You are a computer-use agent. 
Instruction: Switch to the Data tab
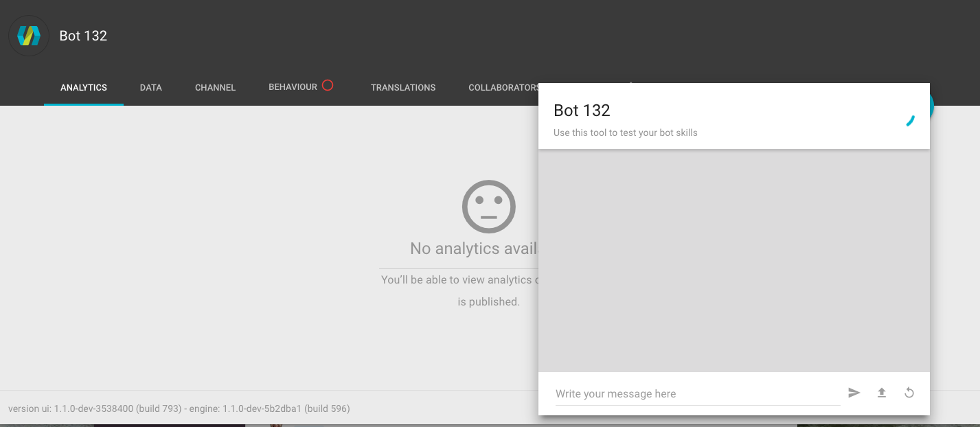point(151,87)
